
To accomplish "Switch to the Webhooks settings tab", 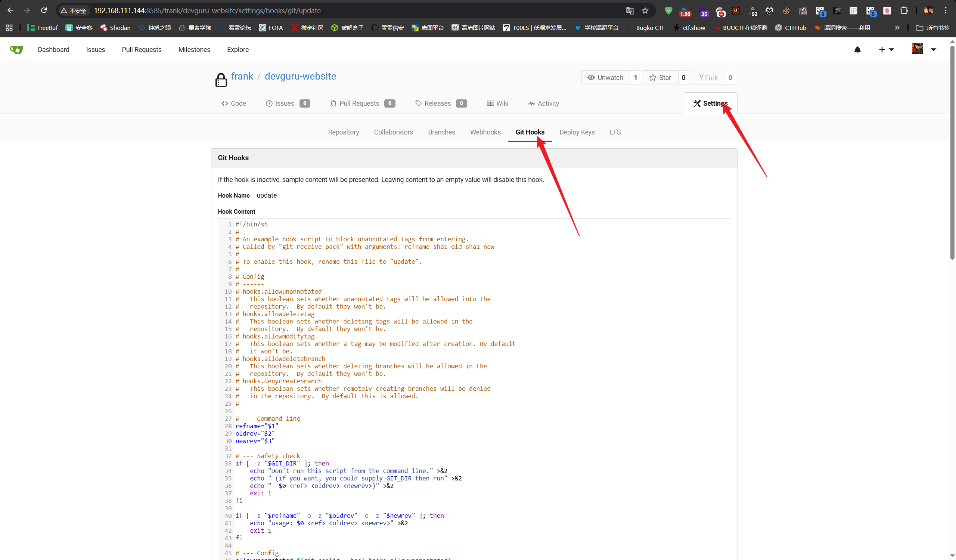I will [485, 132].
